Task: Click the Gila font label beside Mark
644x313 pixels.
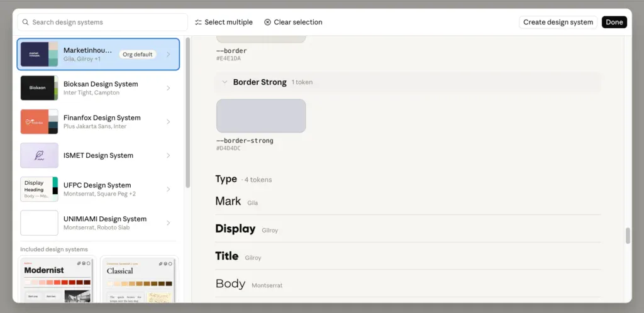Action: (253, 203)
